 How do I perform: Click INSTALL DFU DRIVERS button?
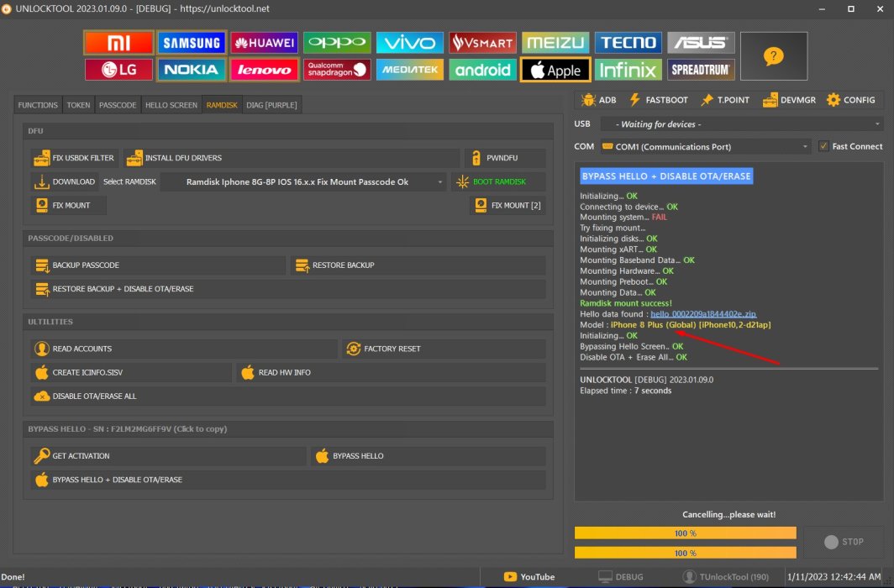pyautogui.click(x=292, y=158)
